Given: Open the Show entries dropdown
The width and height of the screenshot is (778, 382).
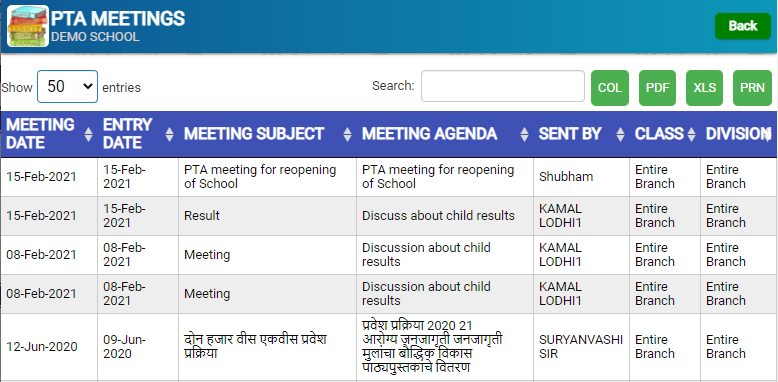Looking at the screenshot, I should [x=67, y=87].
